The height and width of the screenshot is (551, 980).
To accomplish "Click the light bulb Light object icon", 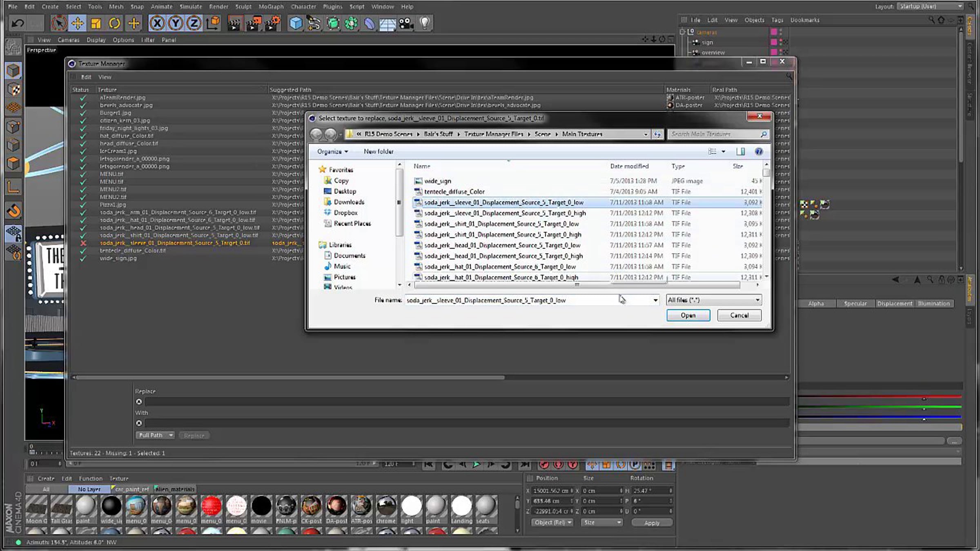I will (425, 23).
